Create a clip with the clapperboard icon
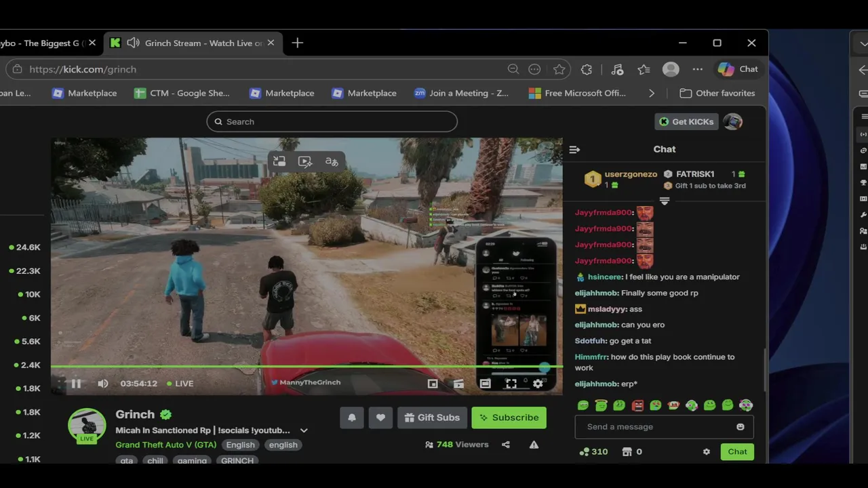868x488 pixels. (x=458, y=384)
